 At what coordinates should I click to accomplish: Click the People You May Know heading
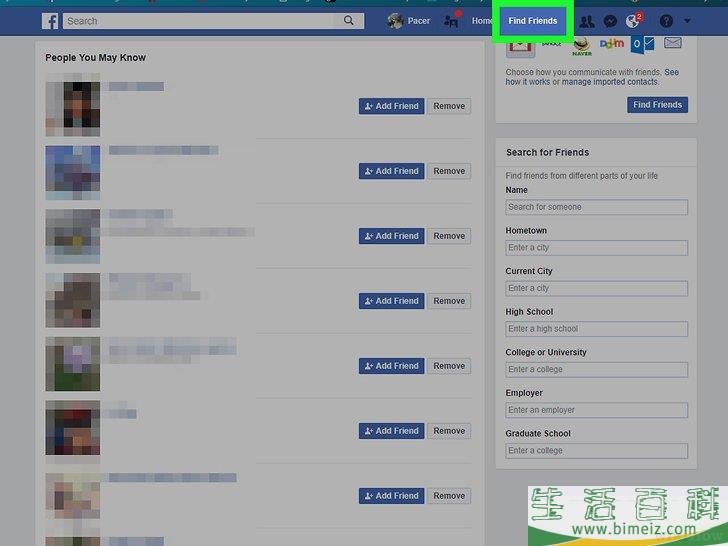click(x=95, y=58)
